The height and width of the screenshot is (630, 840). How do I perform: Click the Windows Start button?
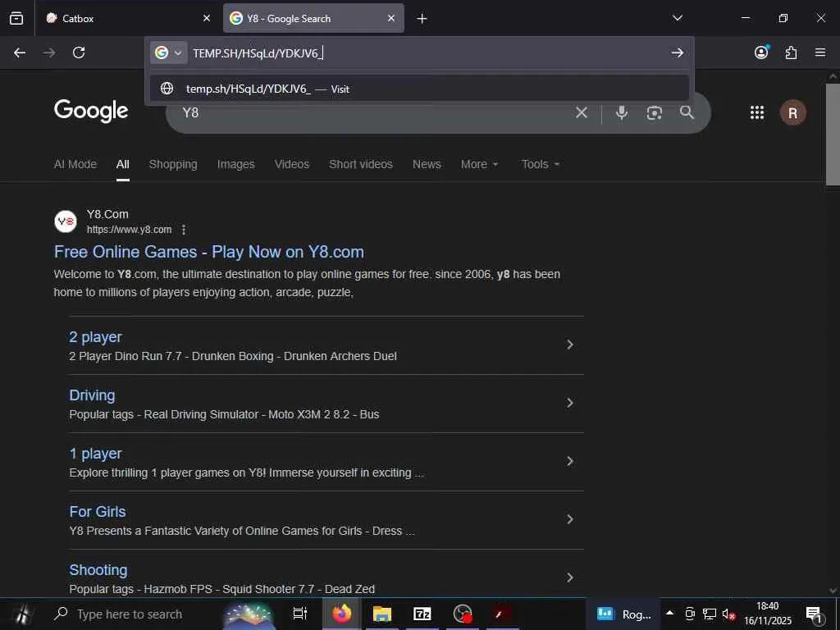[21, 614]
